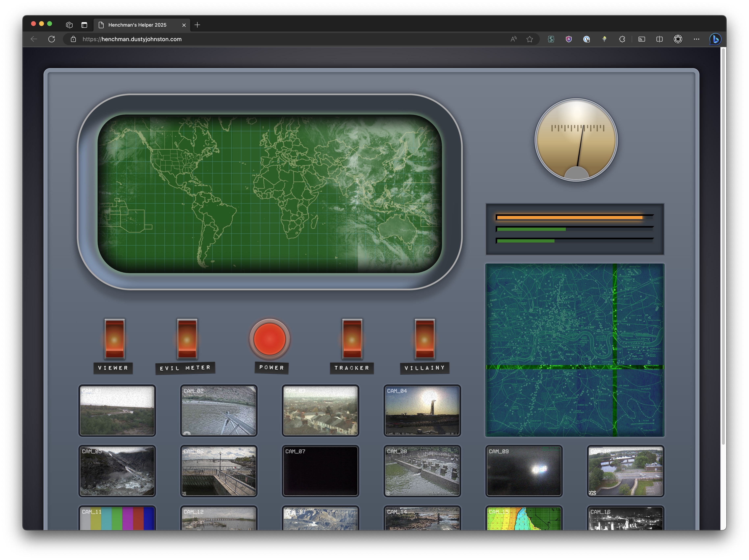Screen dimensions: 749x560
Task: Click the evil meter gauge dial
Action: 576,140
